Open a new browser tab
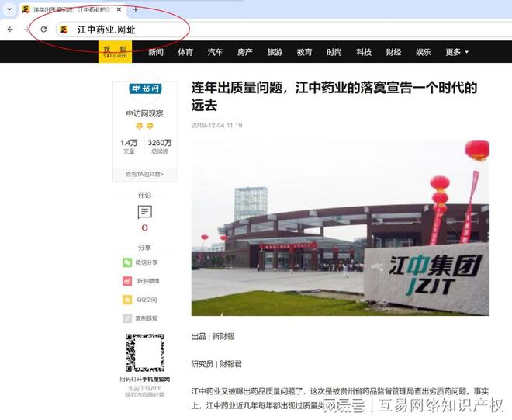This screenshot has height=420, width=512. [x=136, y=9]
